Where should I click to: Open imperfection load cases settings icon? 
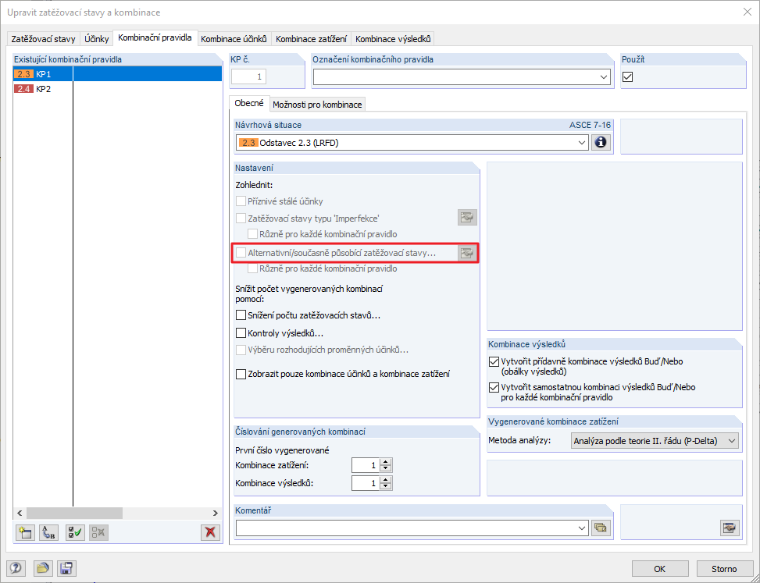(x=467, y=218)
